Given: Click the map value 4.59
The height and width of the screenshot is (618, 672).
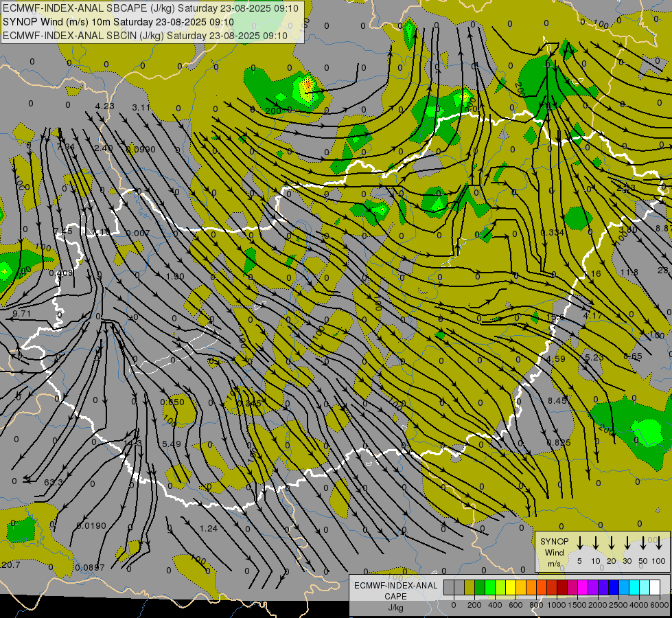Looking at the screenshot, I should [555, 358].
